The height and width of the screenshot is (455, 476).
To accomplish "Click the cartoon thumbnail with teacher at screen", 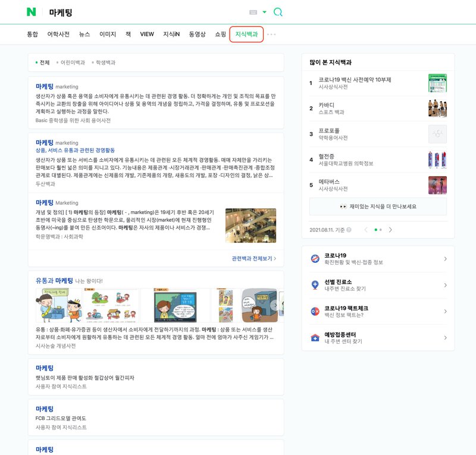I will click(176, 305).
